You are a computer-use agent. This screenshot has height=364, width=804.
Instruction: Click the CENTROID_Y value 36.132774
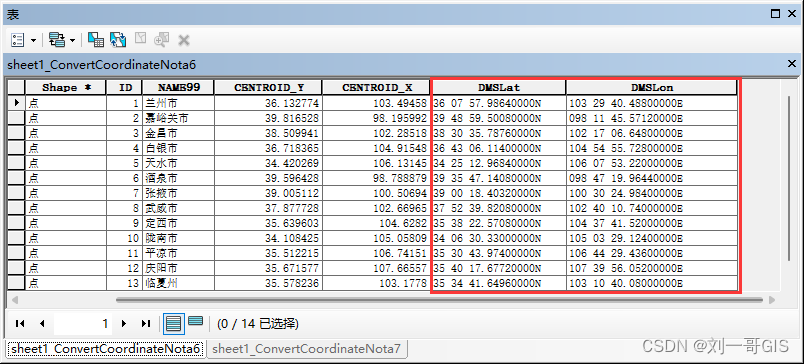coord(268,103)
